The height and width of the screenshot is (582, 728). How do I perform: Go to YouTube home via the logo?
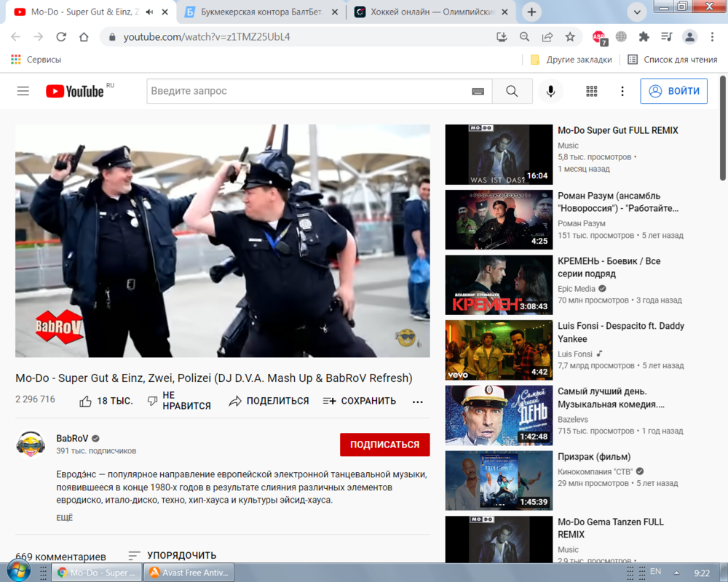[x=75, y=91]
